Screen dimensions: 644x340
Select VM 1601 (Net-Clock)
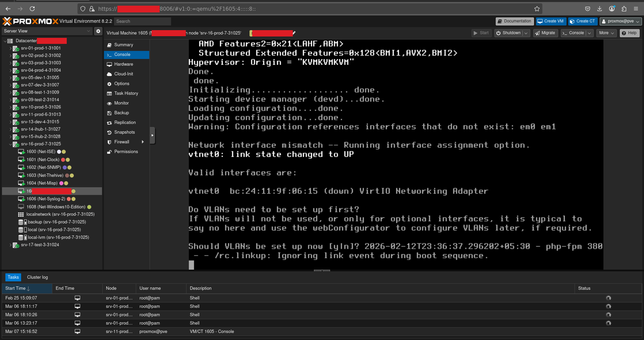(43, 160)
